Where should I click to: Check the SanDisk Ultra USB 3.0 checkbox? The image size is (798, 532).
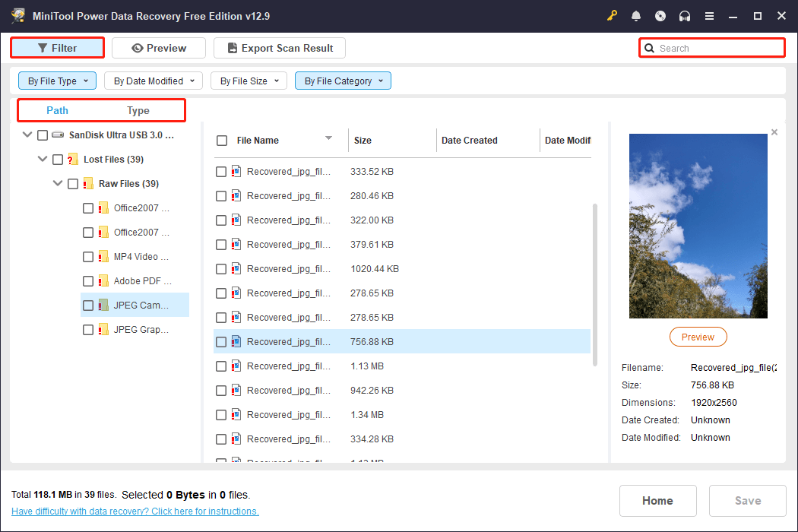pos(43,135)
